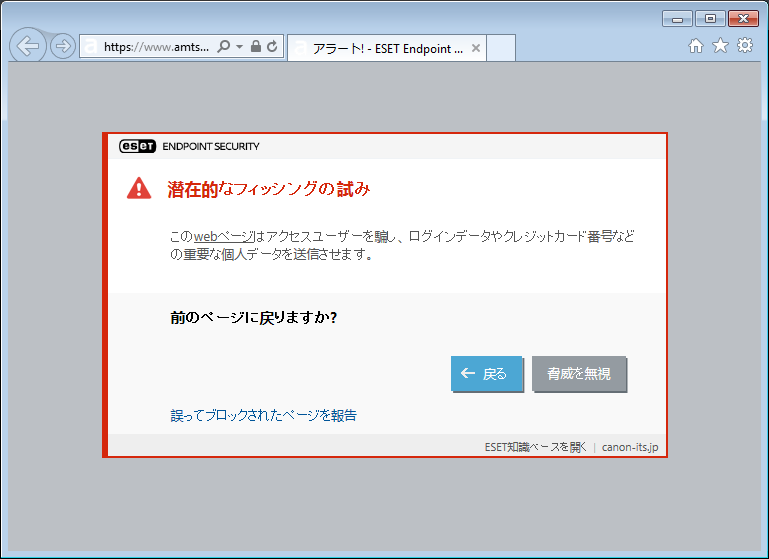Click the security lock icon
The height and width of the screenshot is (559, 769).
coord(256,46)
